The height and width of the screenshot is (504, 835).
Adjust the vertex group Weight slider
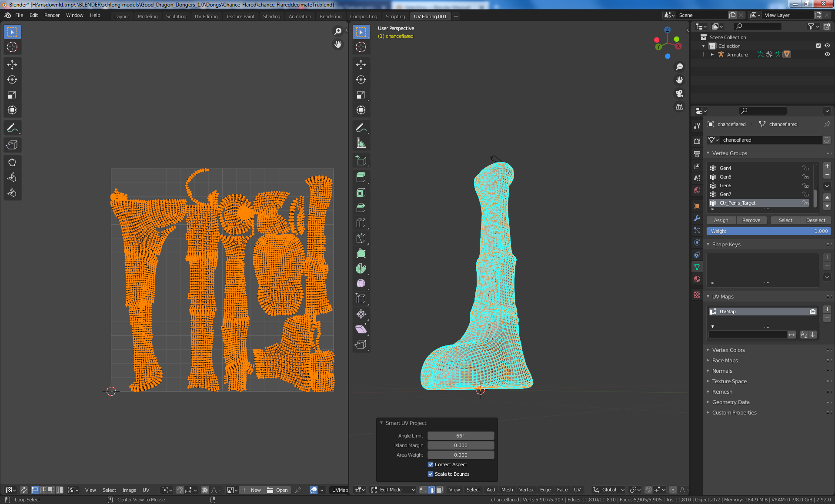768,231
